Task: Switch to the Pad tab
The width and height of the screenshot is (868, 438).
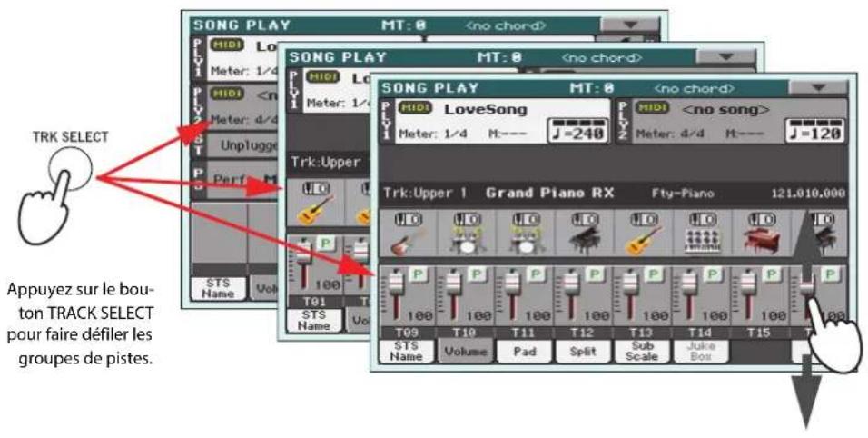Action: pyautogui.click(x=524, y=351)
